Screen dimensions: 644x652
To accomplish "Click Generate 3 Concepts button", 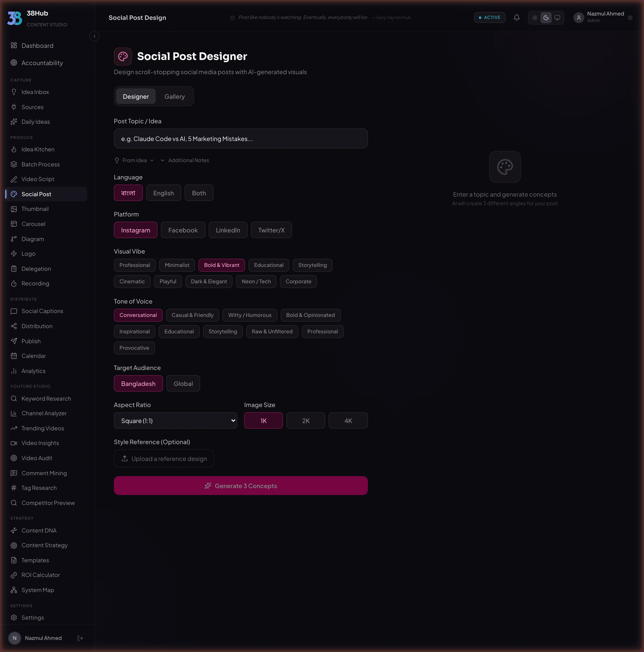I will click(240, 486).
